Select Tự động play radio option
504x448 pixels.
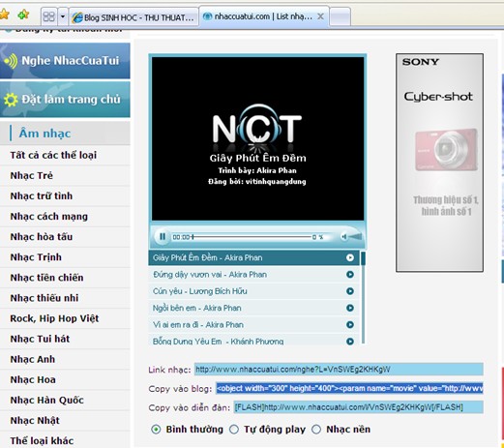tap(234, 430)
